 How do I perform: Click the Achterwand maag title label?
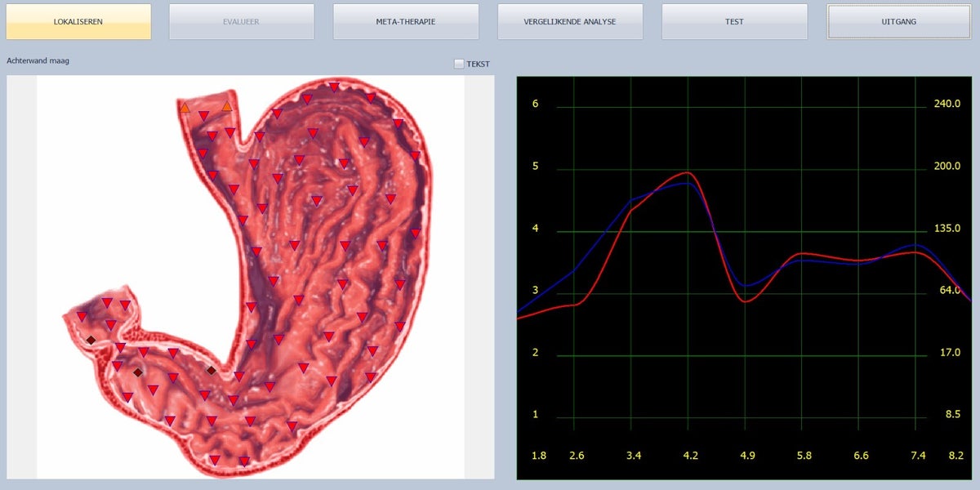tap(38, 60)
